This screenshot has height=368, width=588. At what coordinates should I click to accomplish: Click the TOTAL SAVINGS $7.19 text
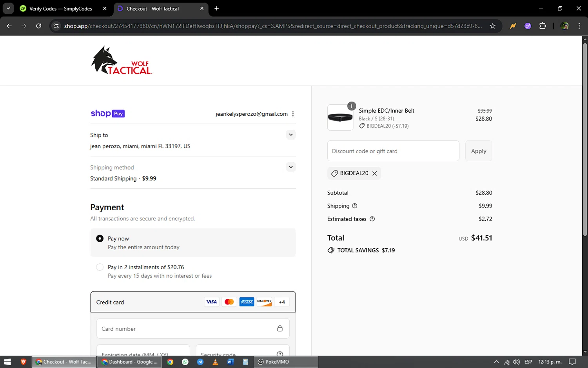pyautogui.click(x=366, y=250)
